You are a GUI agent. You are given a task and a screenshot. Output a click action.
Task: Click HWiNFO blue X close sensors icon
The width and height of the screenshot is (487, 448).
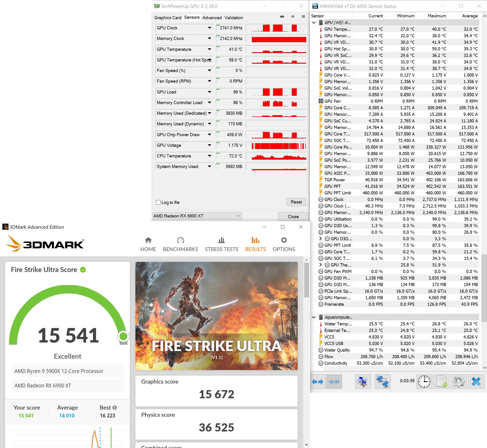(476, 382)
